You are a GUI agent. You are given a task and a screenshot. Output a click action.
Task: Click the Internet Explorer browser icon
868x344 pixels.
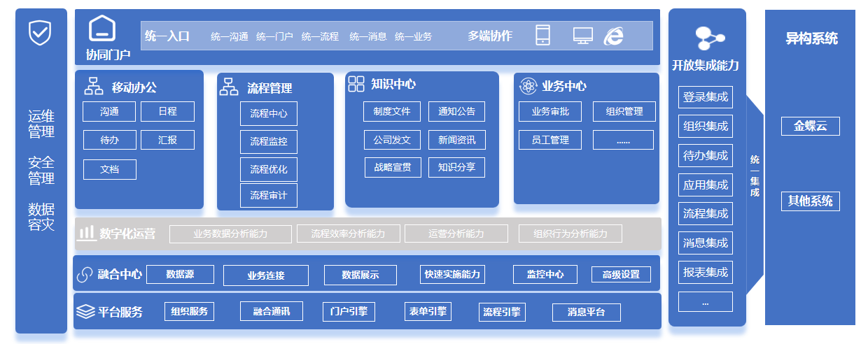coord(614,36)
